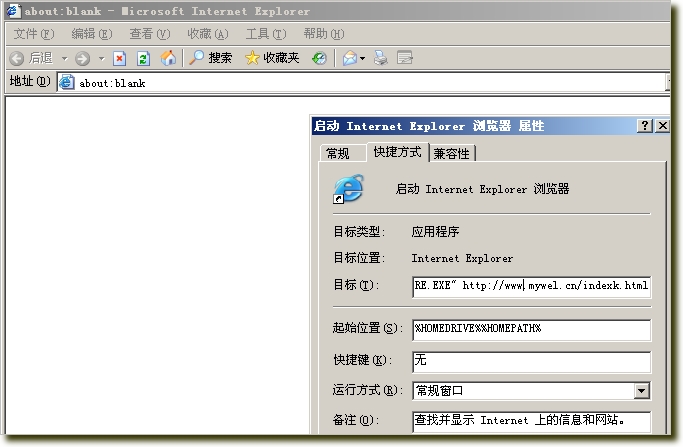Viewport: 683px width, 447px height.
Task: Click the help ? button in properties dialog
Action: pyautogui.click(x=645, y=126)
